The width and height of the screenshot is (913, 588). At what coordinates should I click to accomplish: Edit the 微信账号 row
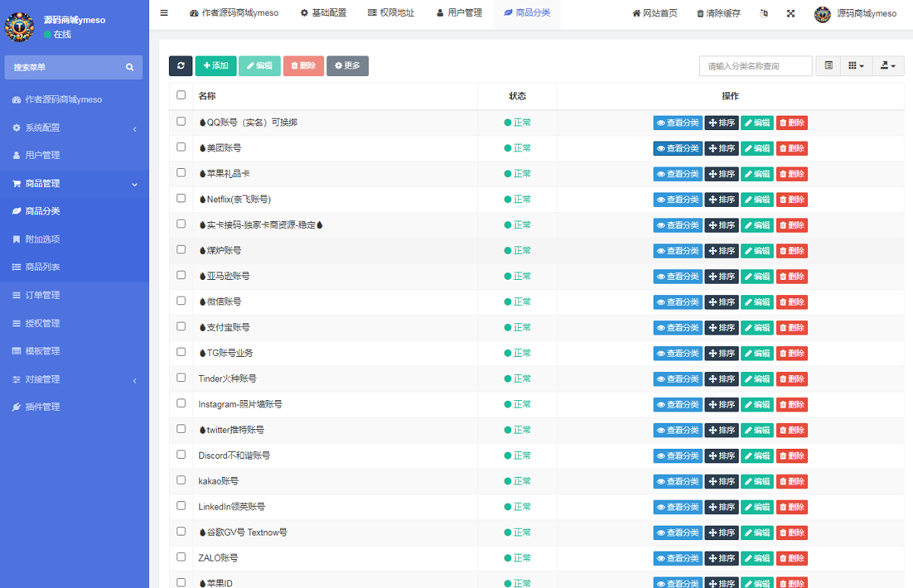click(x=757, y=302)
